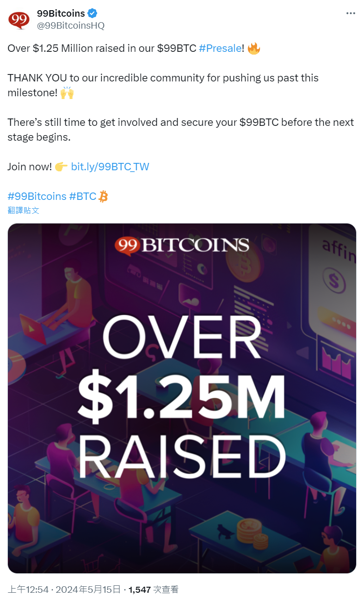Click the post timestamp 上午12:54

click(x=28, y=590)
